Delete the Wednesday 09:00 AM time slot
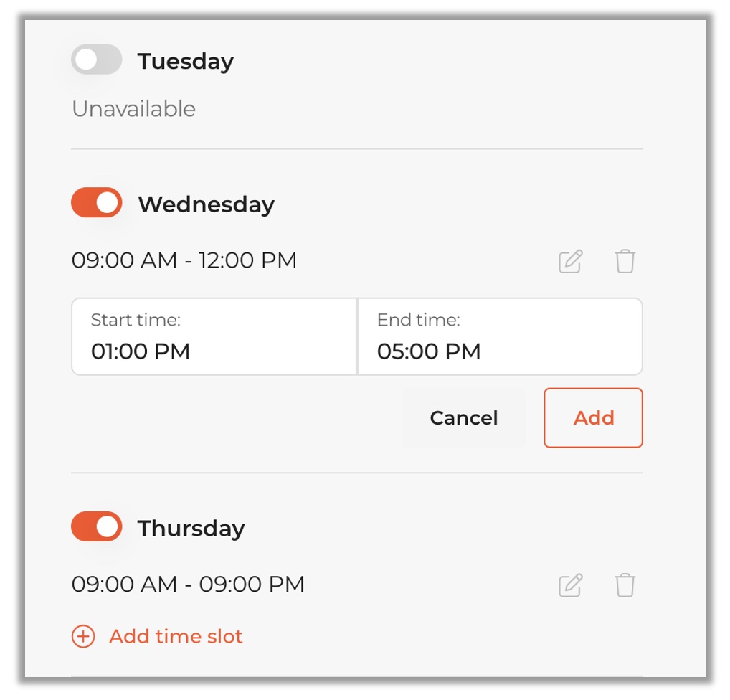This screenshot has height=700, width=730. [x=625, y=261]
